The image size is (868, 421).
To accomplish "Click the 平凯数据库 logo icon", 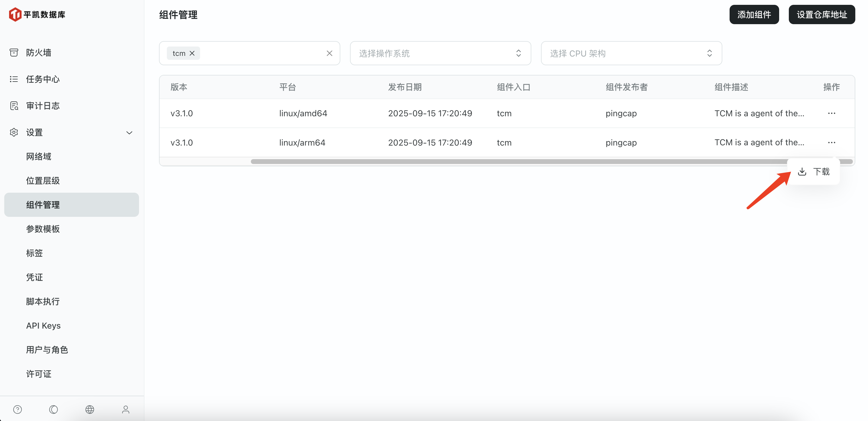I will [x=14, y=14].
